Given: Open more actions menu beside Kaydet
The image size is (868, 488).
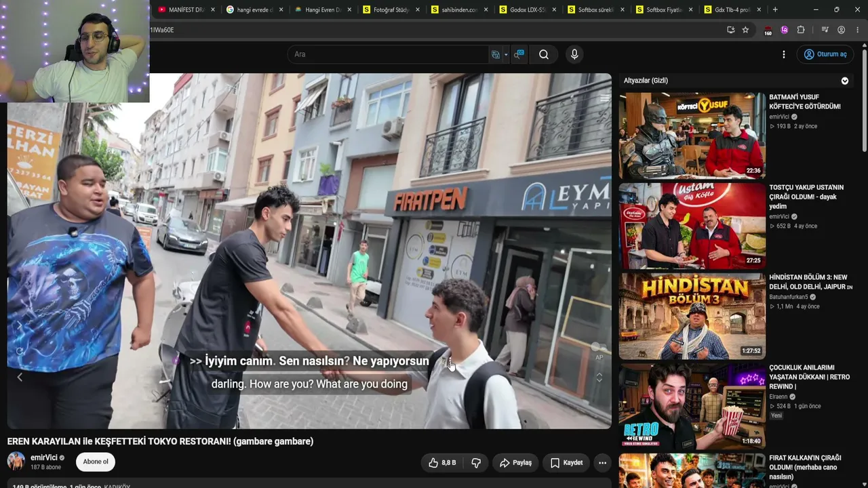Looking at the screenshot, I should pyautogui.click(x=602, y=463).
